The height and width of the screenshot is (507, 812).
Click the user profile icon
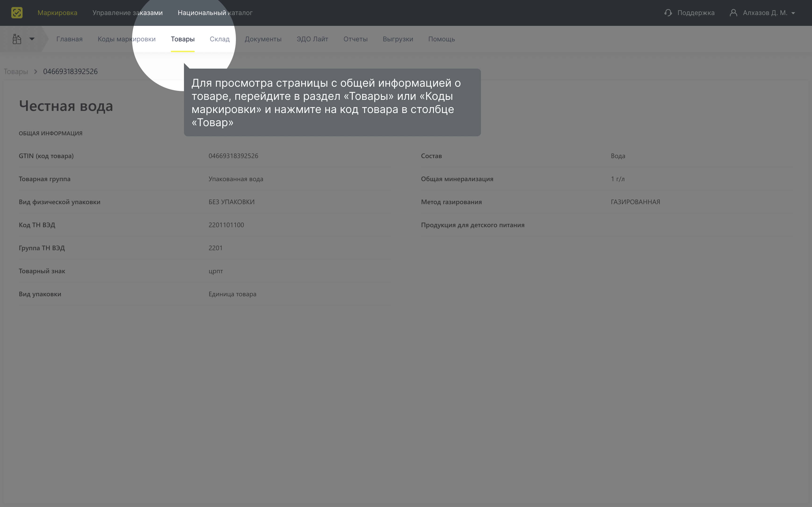(733, 13)
